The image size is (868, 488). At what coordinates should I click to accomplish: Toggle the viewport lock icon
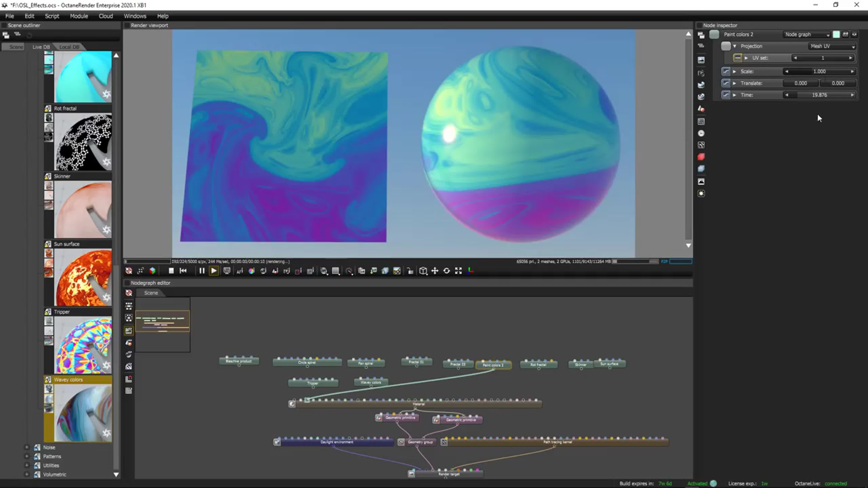[x=410, y=271]
